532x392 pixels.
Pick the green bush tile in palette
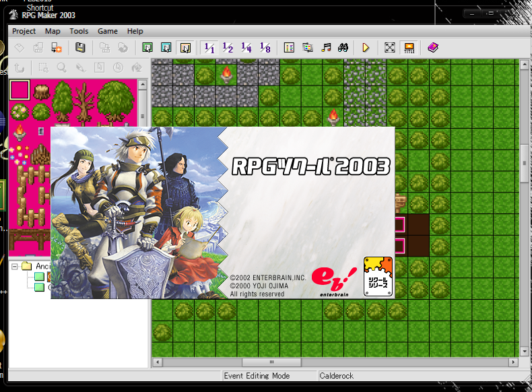[x=41, y=112]
